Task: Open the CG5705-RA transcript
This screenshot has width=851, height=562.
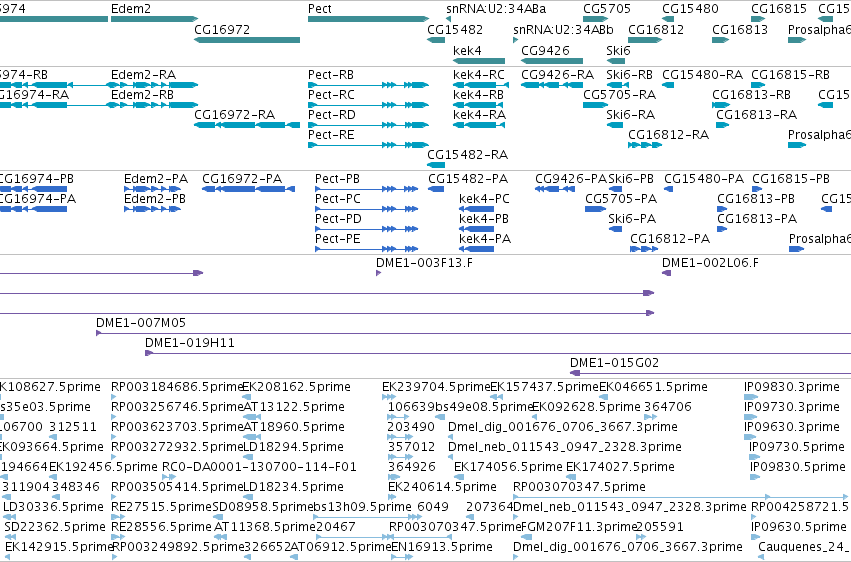Action: [595, 105]
